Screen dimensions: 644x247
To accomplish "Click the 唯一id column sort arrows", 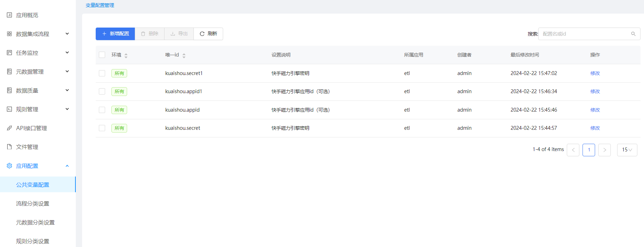I will (184, 55).
